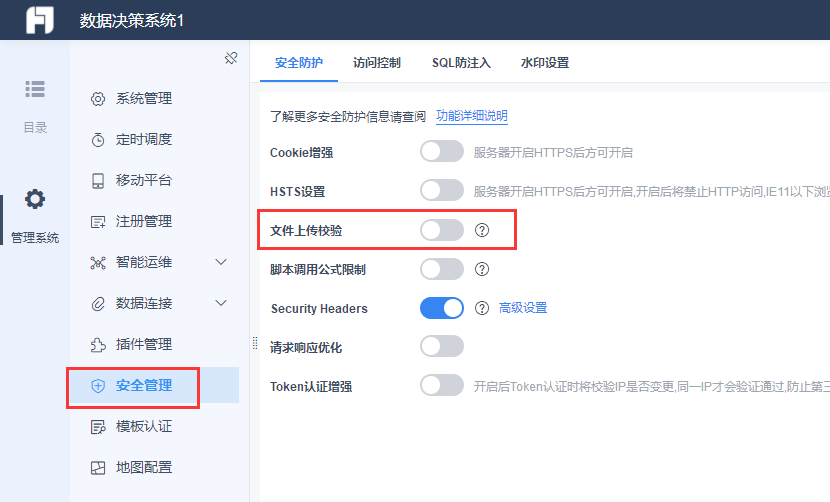This screenshot has width=830, height=502.
Task: Expand the 数据连接 submenu chevron
Action: (x=221, y=303)
